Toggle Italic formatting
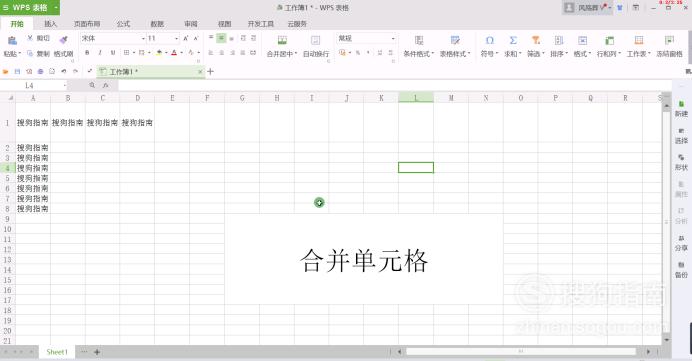 [x=100, y=53]
